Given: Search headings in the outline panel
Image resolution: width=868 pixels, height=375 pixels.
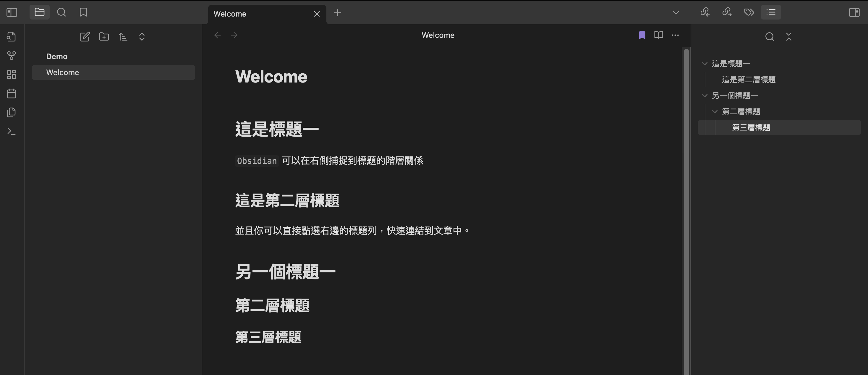Looking at the screenshot, I should [770, 36].
